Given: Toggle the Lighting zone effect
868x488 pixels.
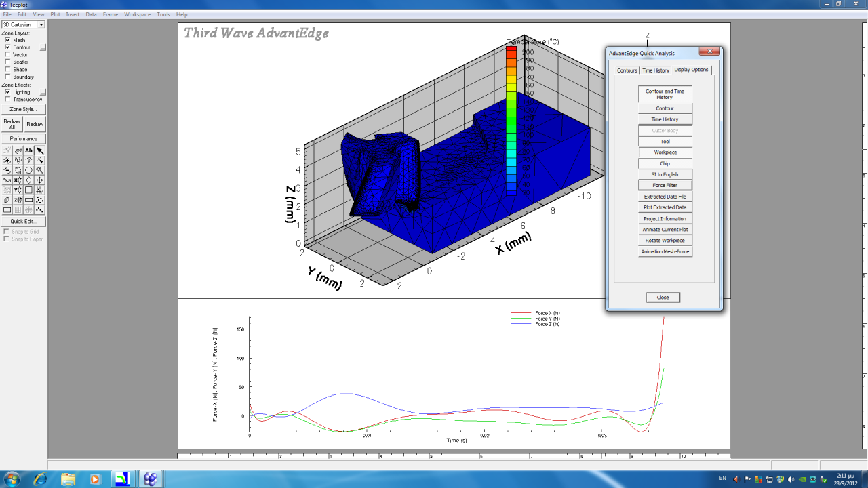Looking at the screenshot, I should (7, 92).
